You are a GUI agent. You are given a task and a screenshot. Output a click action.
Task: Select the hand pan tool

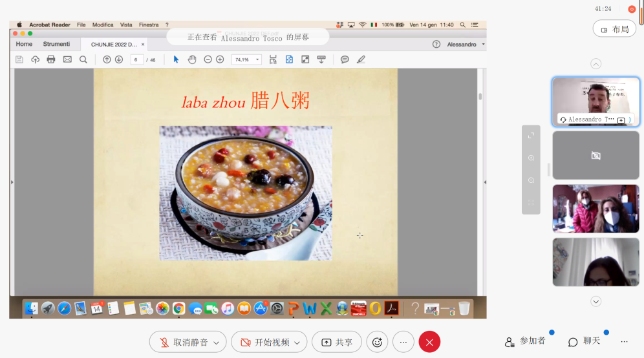pos(192,59)
